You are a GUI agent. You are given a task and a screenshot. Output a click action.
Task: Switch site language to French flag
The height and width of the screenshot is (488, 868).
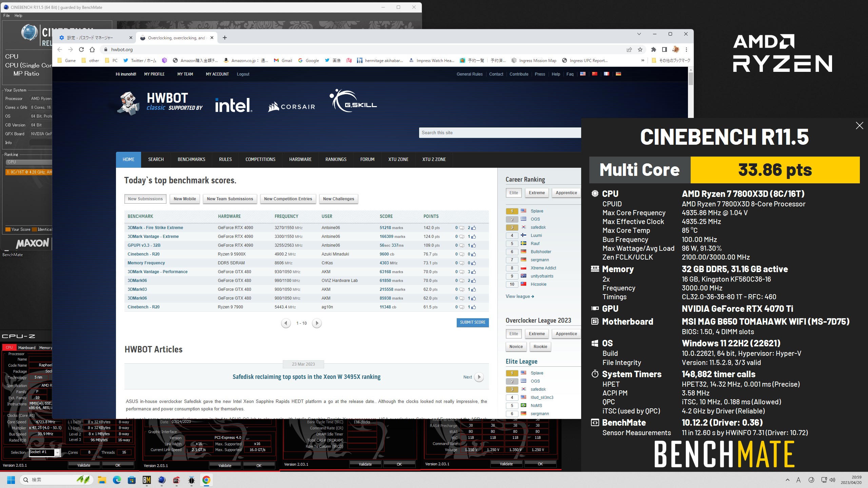pos(607,74)
